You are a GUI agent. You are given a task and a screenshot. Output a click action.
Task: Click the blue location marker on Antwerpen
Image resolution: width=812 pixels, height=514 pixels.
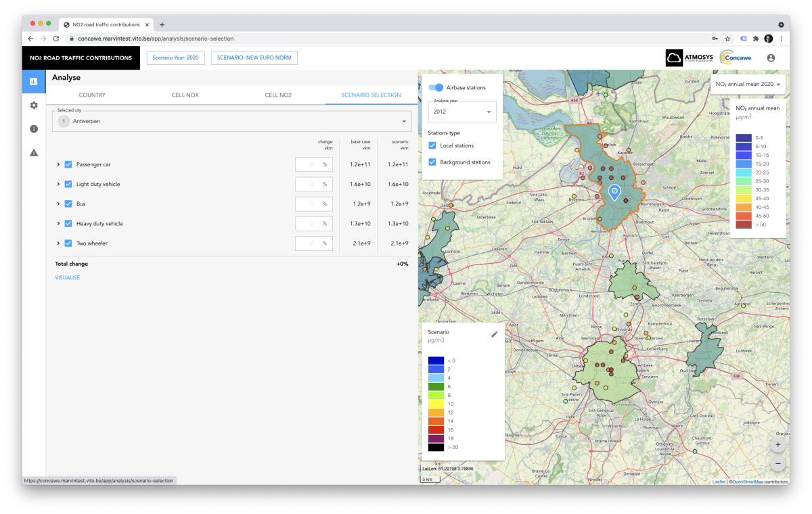point(614,193)
